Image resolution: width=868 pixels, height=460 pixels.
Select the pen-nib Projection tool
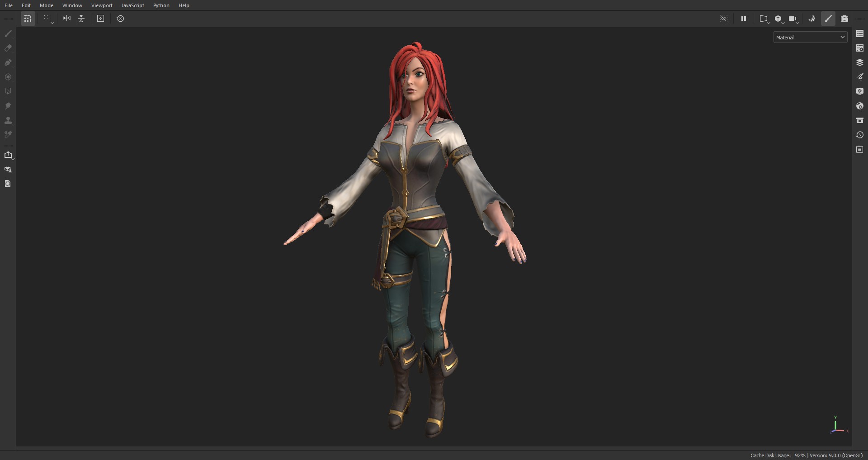[8, 62]
